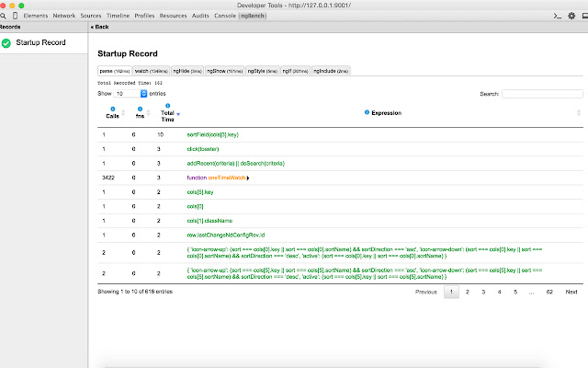Image resolution: width=588 pixels, height=368 pixels.
Task: Go to Previous page
Action: pos(426,292)
